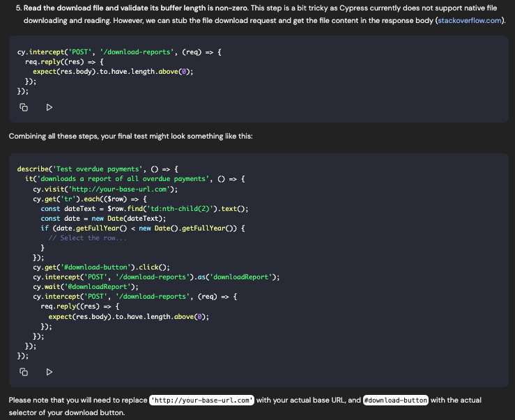The width and height of the screenshot is (515, 420).
Task: Click the '// Select the row...' comment
Action: (x=88, y=238)
